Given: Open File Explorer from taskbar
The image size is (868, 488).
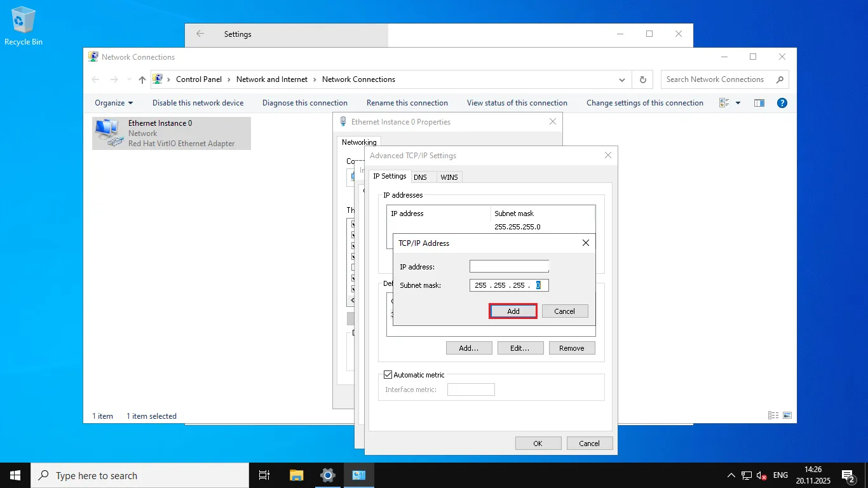Looking at the screenshot, I should (296, 475).
